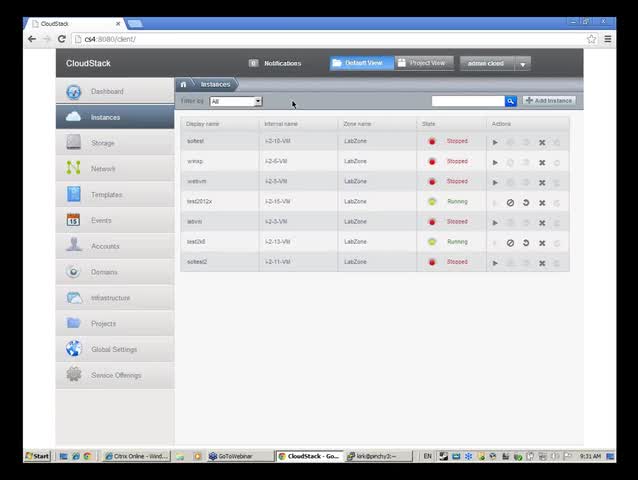This screenshot has width=638, height=480.
Task: Start the i-2-5-VM instance with play icon
Action: point(495,183)
